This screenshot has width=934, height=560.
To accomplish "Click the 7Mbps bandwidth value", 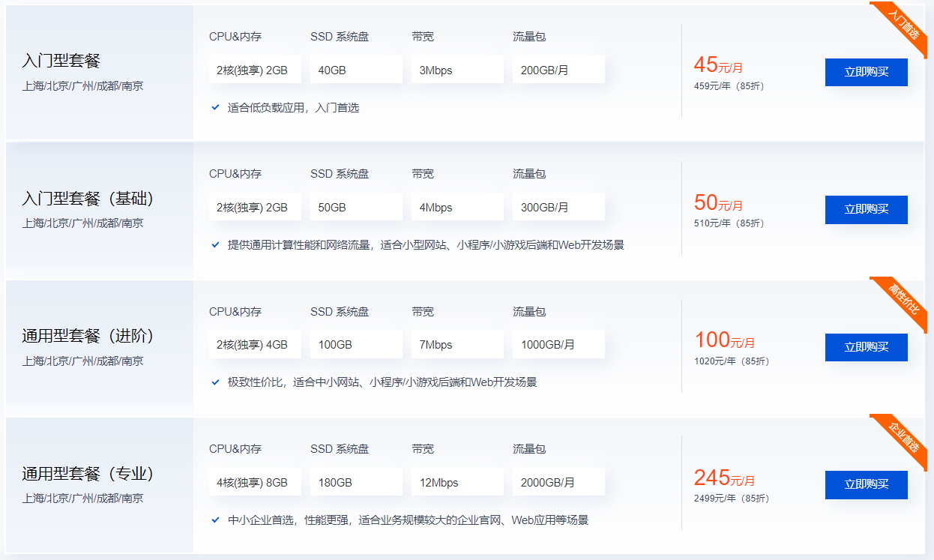I will click(457, 345).
